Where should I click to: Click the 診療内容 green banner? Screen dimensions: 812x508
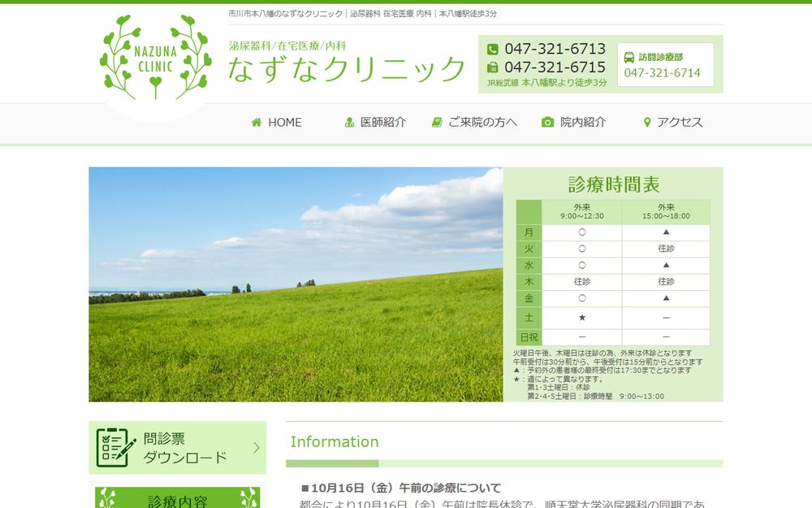click(178, 497)
